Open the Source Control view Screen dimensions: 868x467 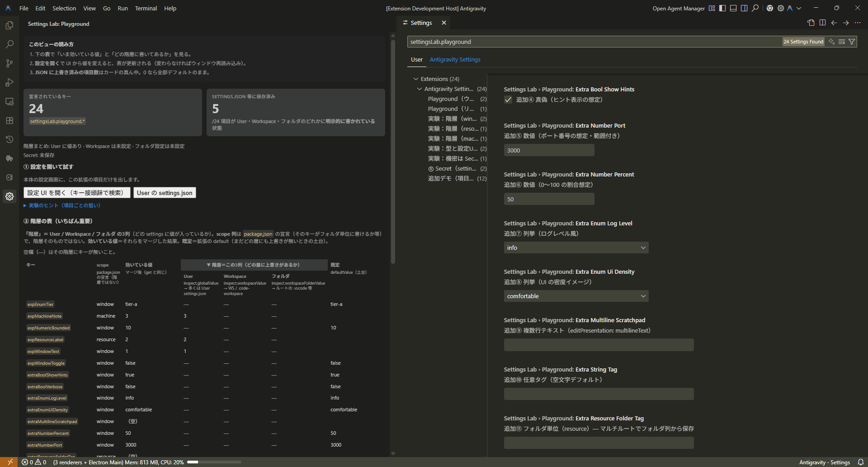9,63
